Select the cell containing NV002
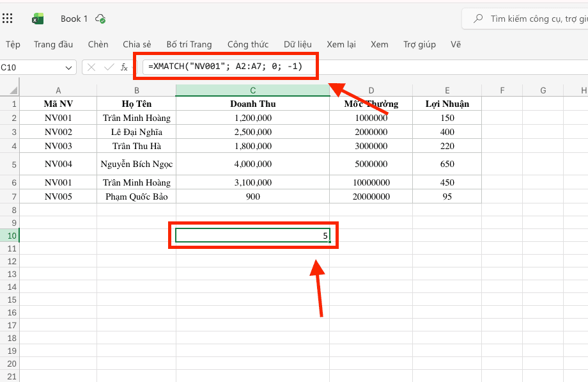 (x=58, y=132)
